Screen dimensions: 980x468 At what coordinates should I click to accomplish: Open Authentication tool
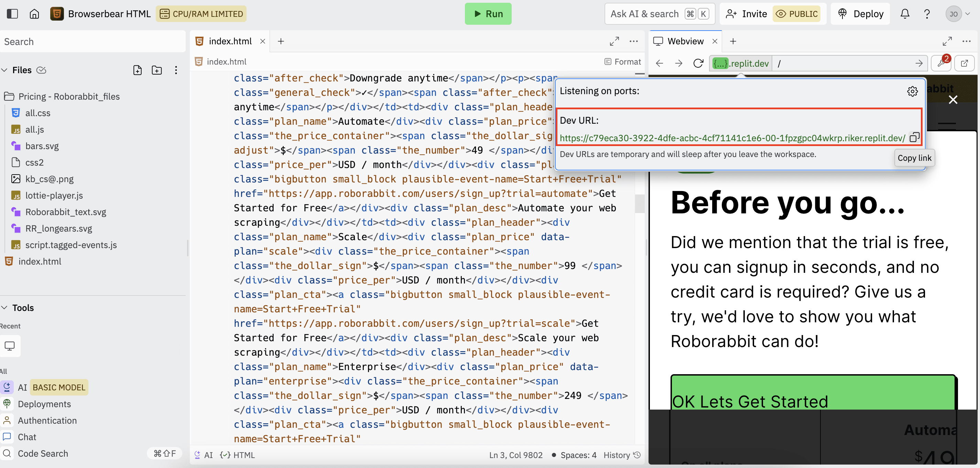coord(47,421)
